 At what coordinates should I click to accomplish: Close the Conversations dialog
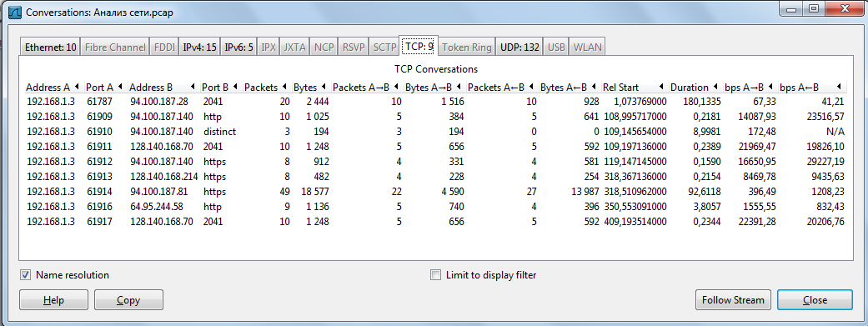[815, 300]
